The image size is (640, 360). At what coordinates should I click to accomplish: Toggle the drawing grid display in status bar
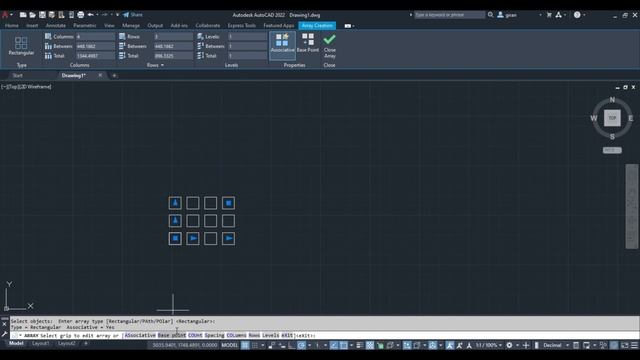coord(245,345)
